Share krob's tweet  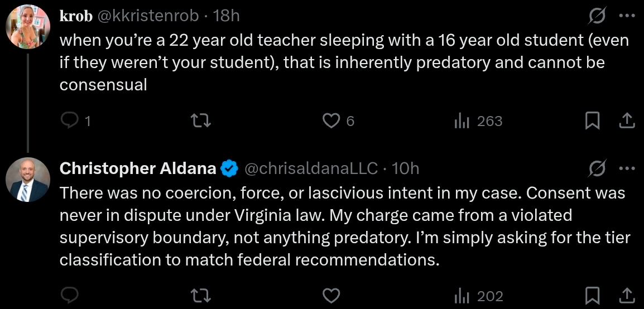626,120
